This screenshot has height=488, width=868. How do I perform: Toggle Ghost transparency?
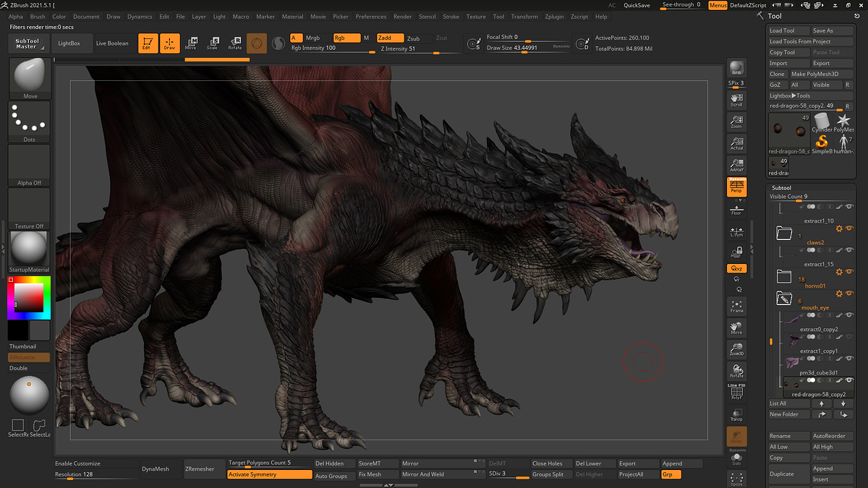[x=736, y=437]
